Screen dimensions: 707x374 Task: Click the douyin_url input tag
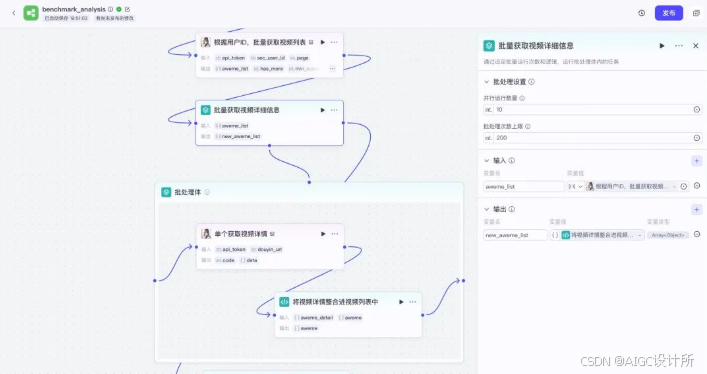tap(266, 249)
